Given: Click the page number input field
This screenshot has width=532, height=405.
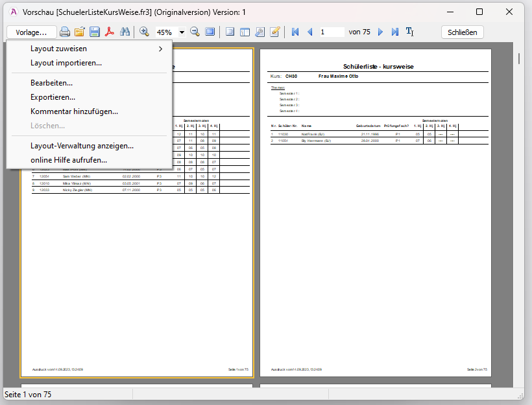Looking at the screenshot, I should tap(332, 32).
